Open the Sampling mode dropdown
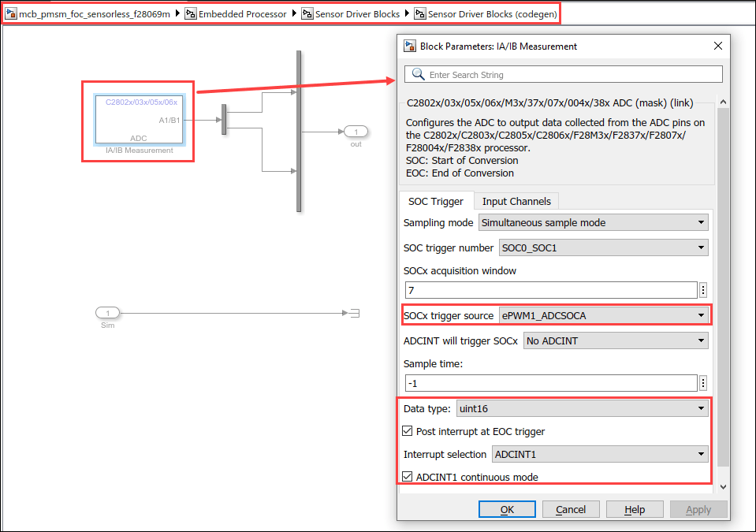Viewport: 756px width, 532px height. (x=593, y=223)
